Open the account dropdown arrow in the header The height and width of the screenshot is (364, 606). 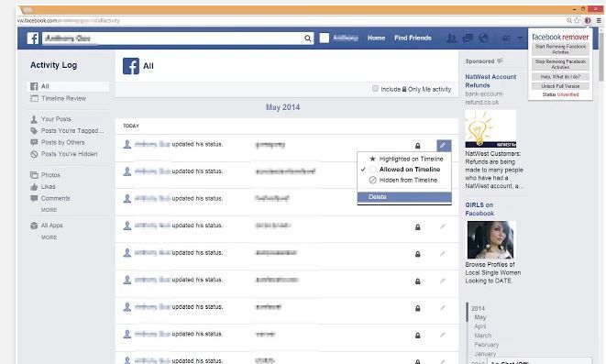point(520,38)
